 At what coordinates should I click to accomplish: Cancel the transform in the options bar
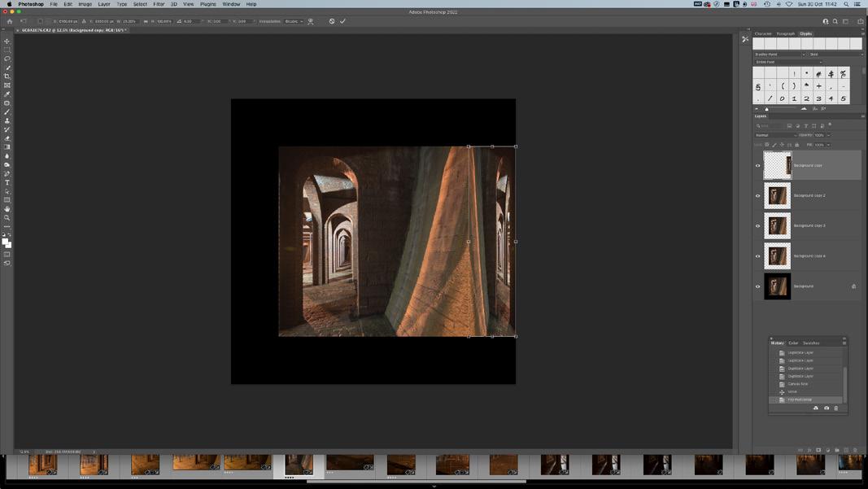tap(332, 21)
